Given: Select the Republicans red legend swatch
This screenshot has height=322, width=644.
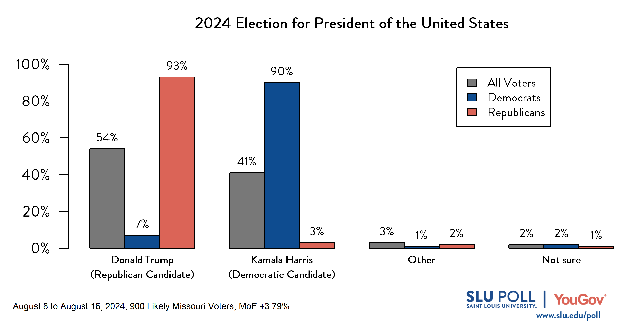Looking at the screenshot, I should tap(472, 112).
